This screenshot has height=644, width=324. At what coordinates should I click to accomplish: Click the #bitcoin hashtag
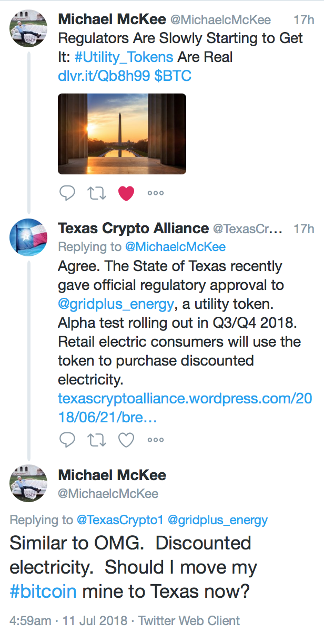pos(43,592)
